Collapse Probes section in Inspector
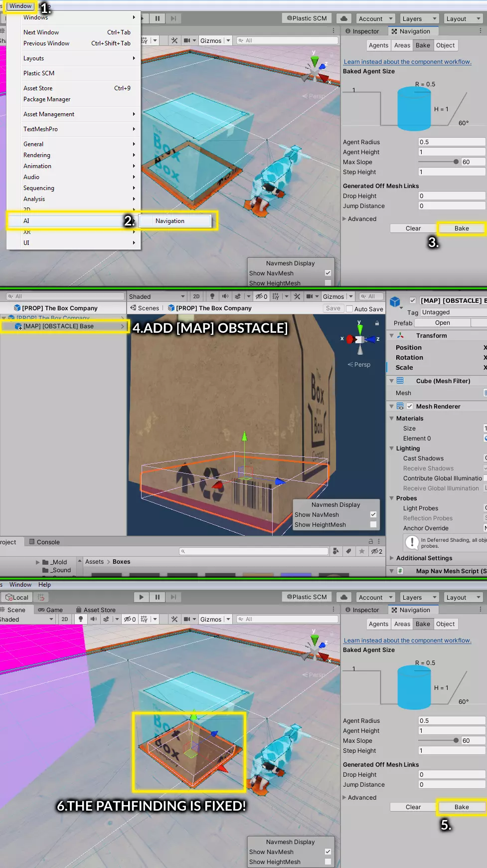Image resolution: width=487 pixels, height=868 pixels. click(x=392, y=498)
